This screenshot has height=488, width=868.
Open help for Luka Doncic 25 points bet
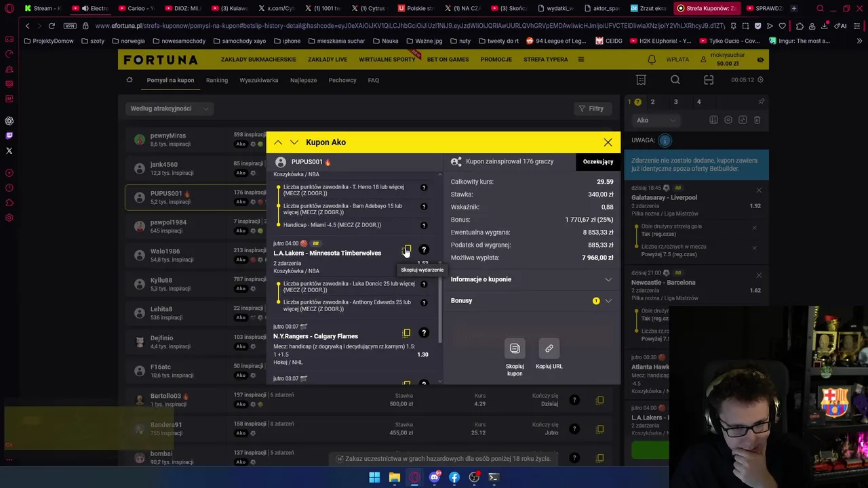[x=424, y=284]
